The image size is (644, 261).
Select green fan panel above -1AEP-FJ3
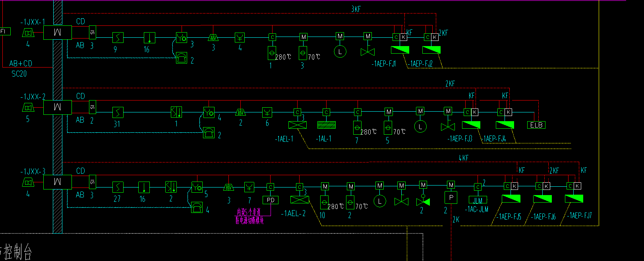pyautogui.click(x=471, y=125)
